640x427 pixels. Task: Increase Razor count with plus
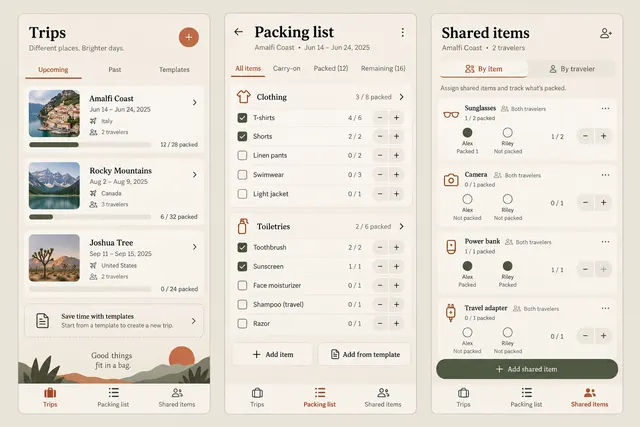(x=396, y=324)
